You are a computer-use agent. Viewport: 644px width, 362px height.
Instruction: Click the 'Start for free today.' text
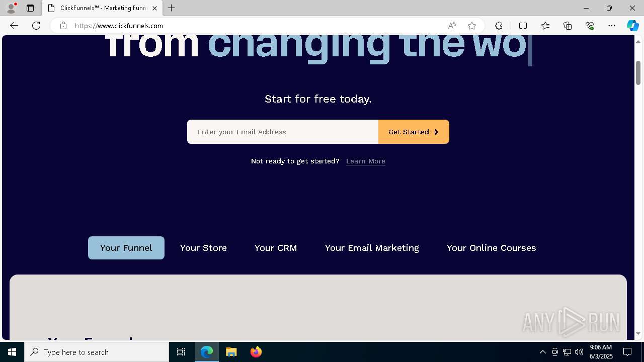(x=318, y=99)
